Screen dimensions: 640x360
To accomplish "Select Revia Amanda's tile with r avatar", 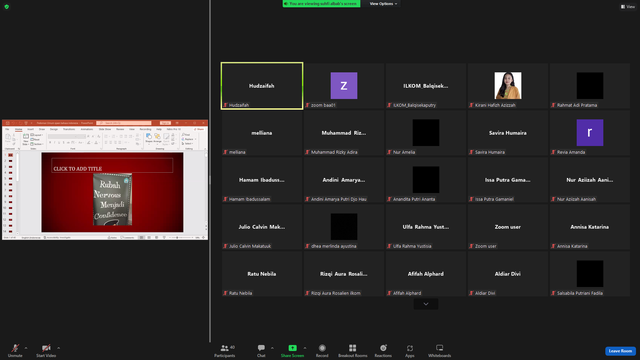I will [x=590, y=133].
